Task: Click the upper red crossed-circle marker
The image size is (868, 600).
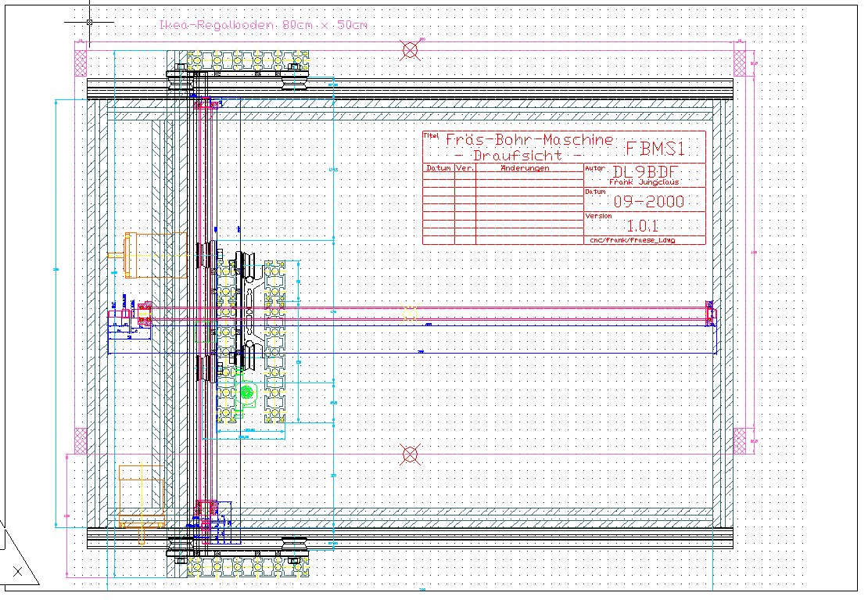Action: [410, 52]
